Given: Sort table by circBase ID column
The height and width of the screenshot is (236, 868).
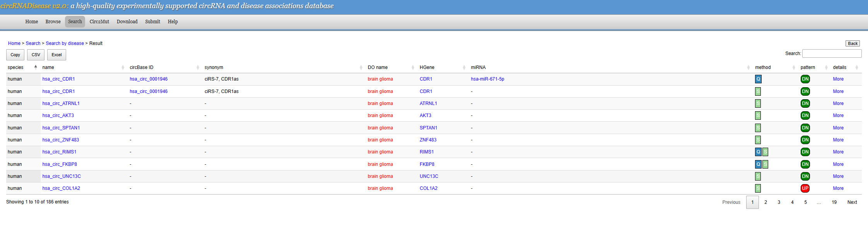Looking at the screenshot, I should point(142,67).
